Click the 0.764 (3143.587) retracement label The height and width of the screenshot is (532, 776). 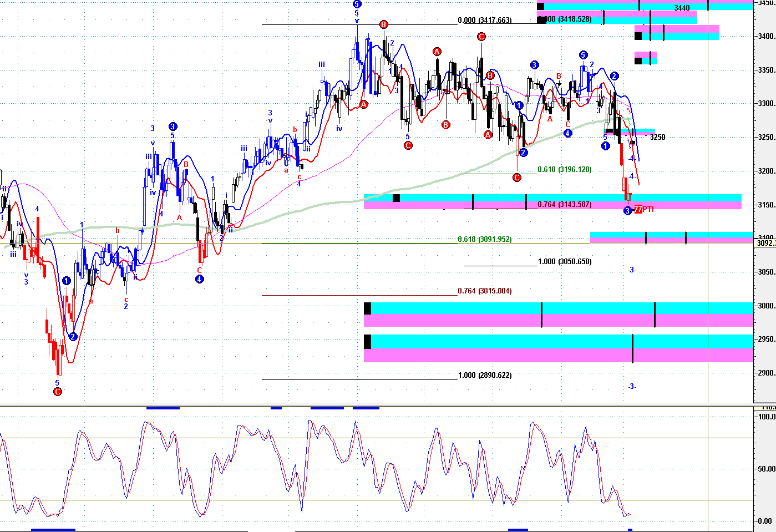[565, 204]
